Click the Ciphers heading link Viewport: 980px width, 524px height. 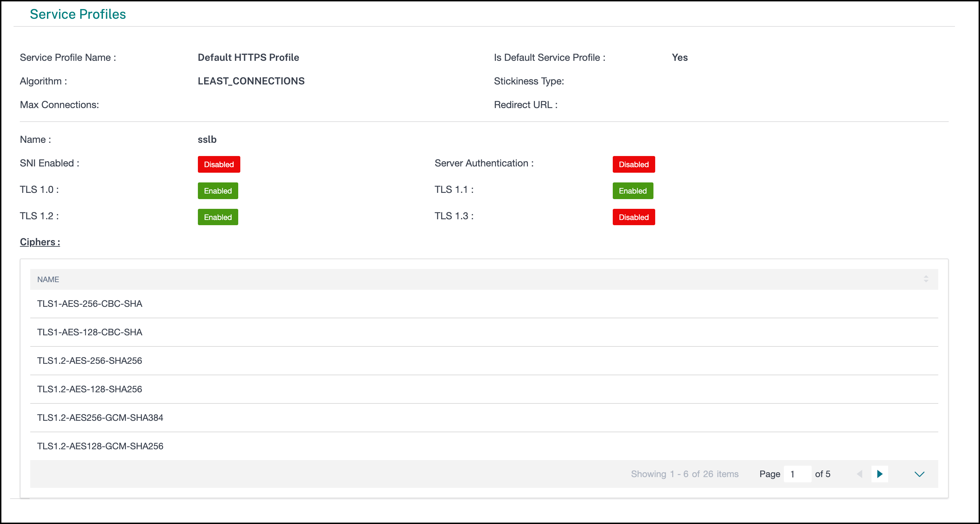(40, 242)
